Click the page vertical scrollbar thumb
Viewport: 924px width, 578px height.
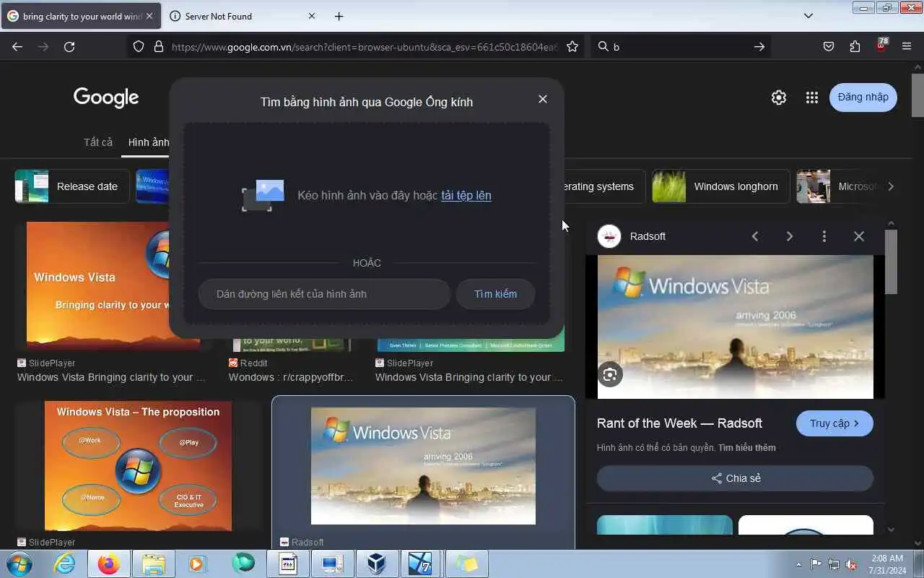click(918, 95)
